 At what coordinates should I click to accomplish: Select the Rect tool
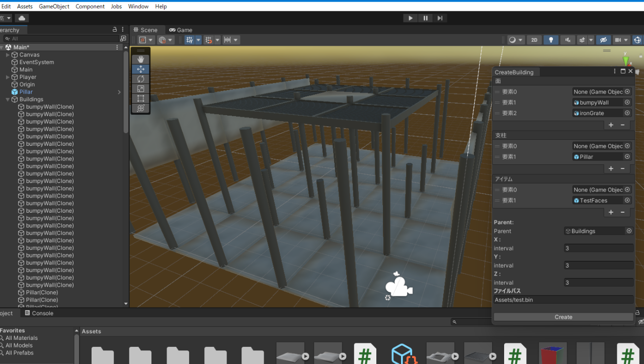click(x=140, y=99)
